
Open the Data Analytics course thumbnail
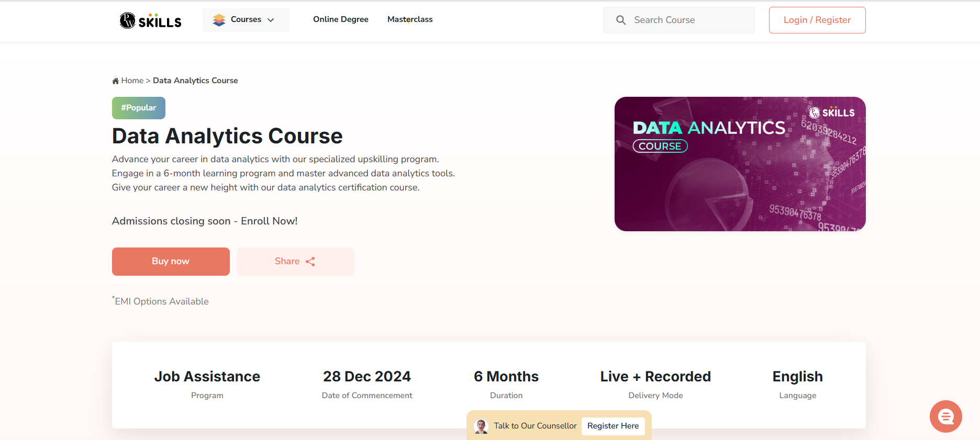click(740, 164)
